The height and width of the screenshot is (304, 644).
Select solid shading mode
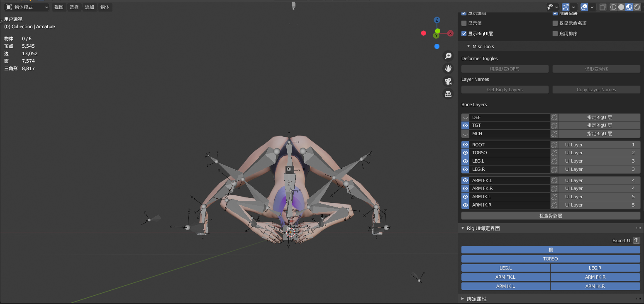click(621, 7)
